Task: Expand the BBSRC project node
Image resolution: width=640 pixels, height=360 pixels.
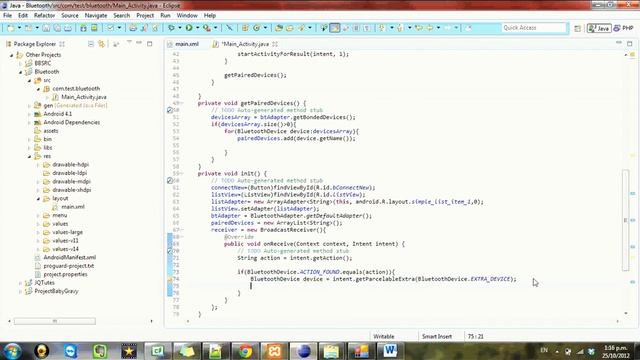Action: point(20,63)
